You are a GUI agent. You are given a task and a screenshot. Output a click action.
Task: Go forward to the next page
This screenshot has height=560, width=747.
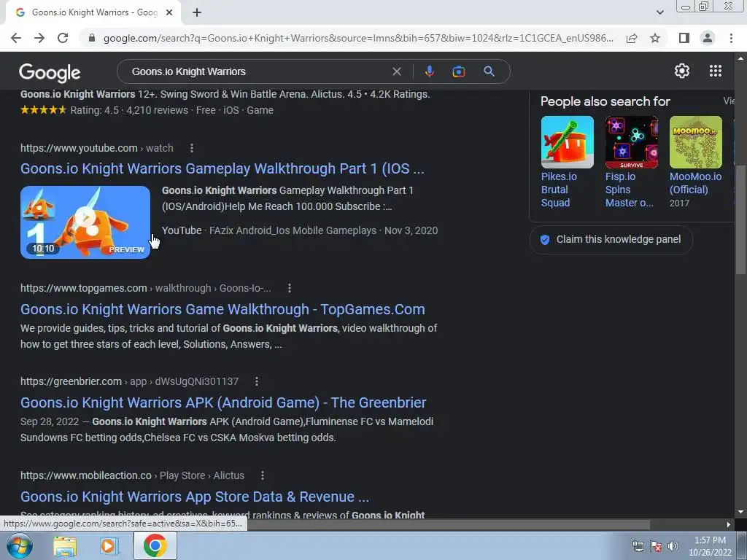coord(39,38)
